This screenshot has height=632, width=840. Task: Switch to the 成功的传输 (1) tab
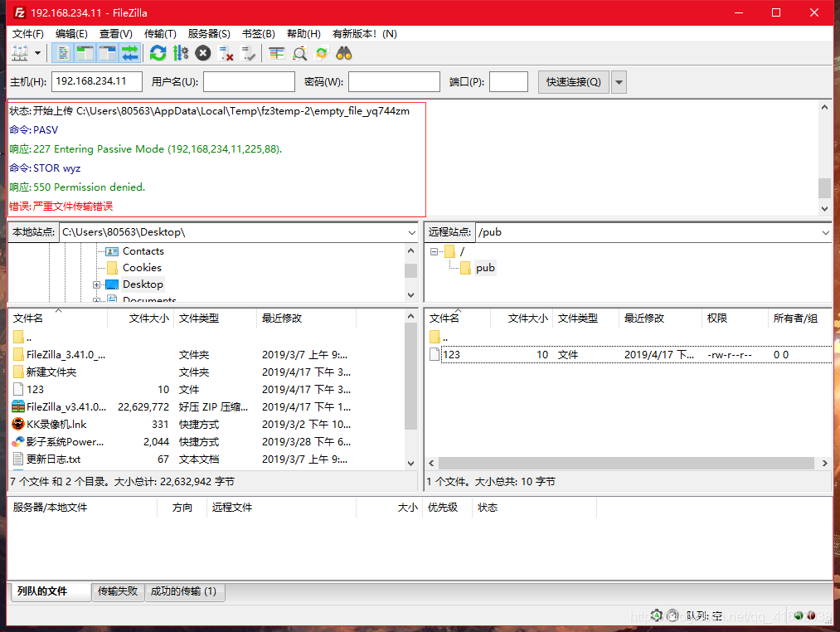(184, 591)
